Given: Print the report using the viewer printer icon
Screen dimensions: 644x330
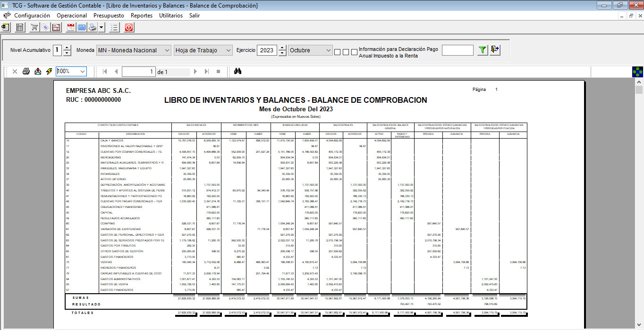Looking at the screenshot, I should click(x=26, y=71).
